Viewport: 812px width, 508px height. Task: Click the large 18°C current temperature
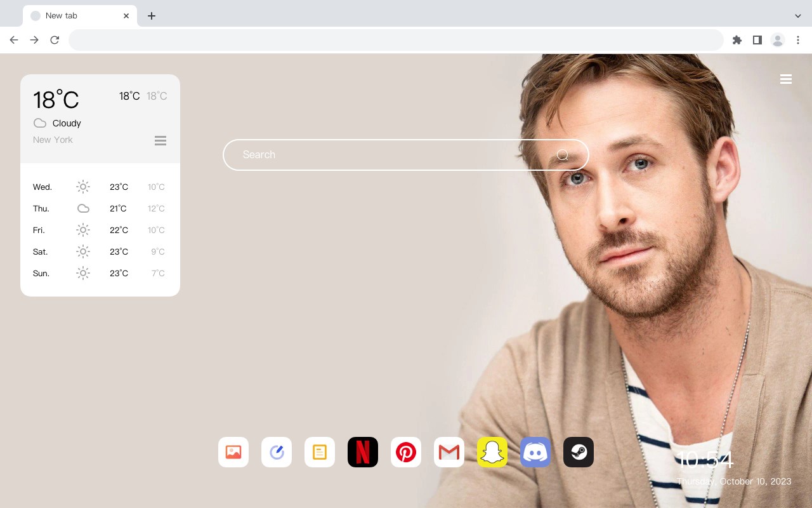[56, 100]
